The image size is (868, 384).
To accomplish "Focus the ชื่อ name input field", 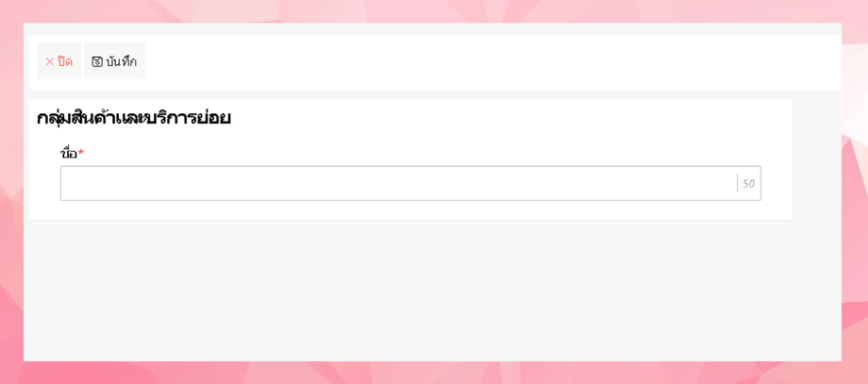I will [410, 183].
